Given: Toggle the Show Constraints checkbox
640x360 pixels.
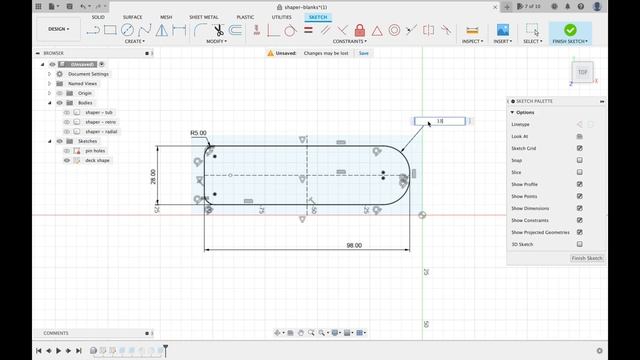Looking at the screenshot, I should (x=580, y=220).
